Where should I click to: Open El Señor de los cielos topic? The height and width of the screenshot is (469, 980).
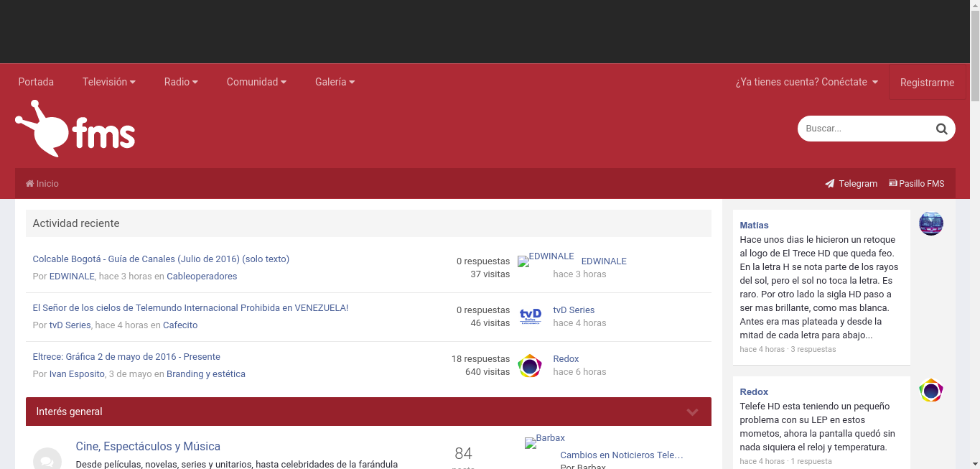(190, 308)
